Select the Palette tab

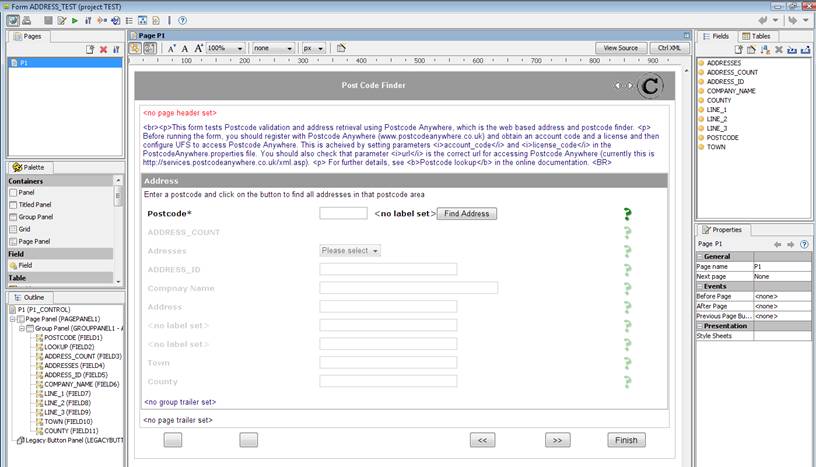pos(31,167)
